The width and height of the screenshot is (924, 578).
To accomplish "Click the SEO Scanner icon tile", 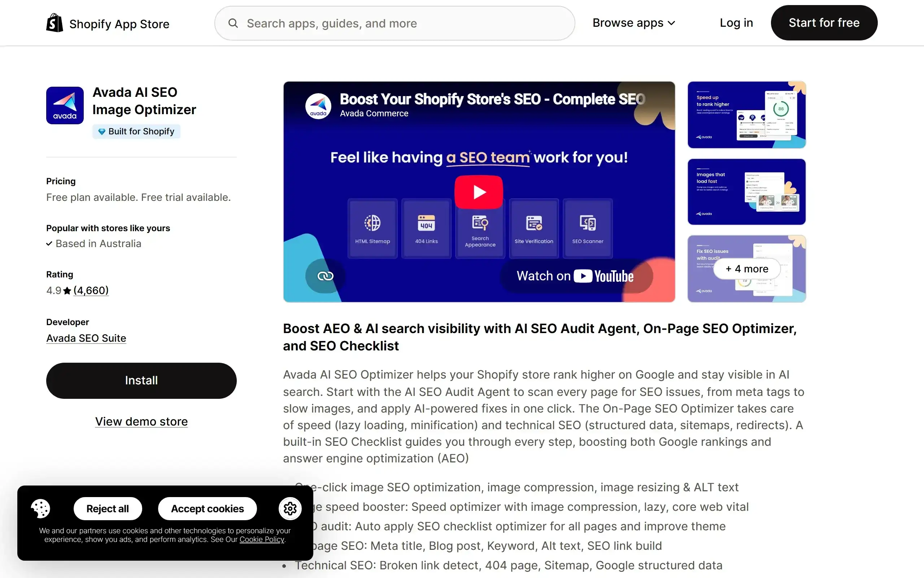I will [x=588, y=229].
